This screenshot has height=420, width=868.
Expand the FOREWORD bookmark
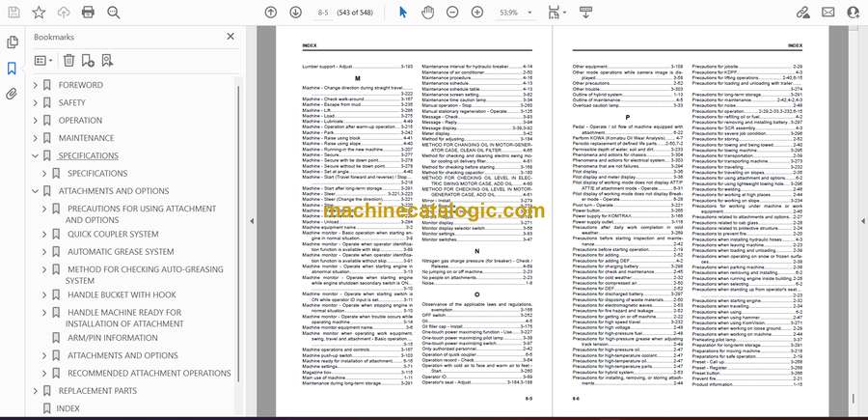(x=36, y=85)
